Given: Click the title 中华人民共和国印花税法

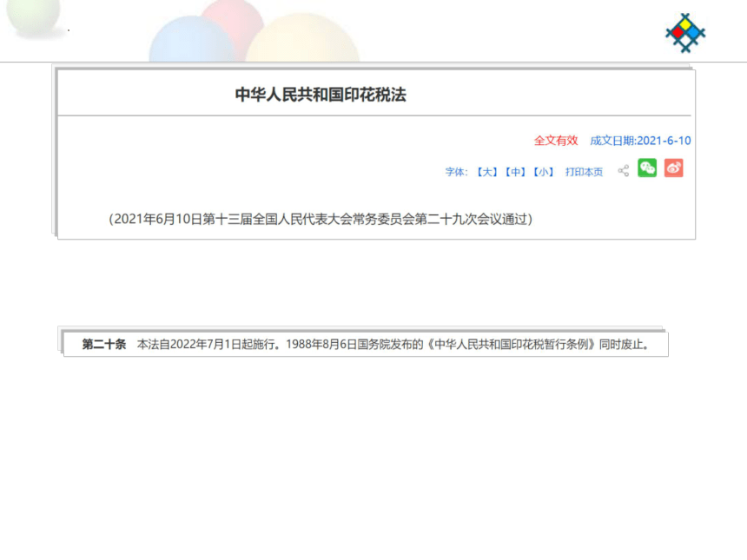Looking at the screenshot, I should point(321,95).
